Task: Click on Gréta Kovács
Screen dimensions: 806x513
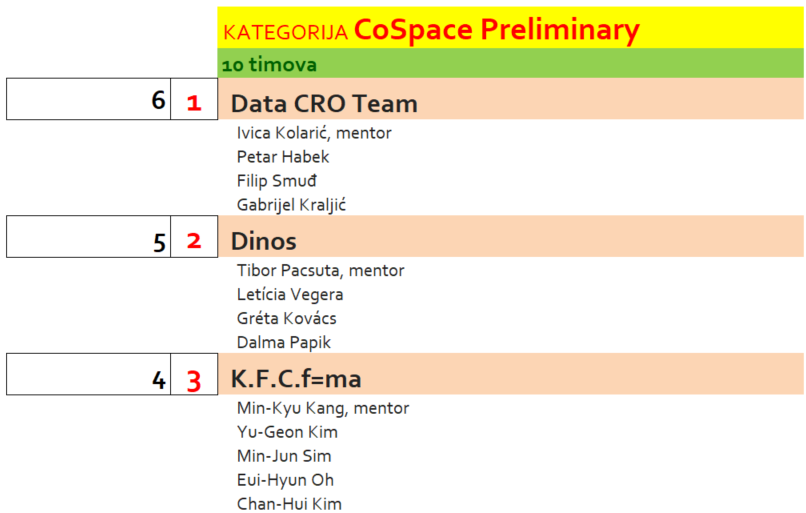Action: pos(287,318)
